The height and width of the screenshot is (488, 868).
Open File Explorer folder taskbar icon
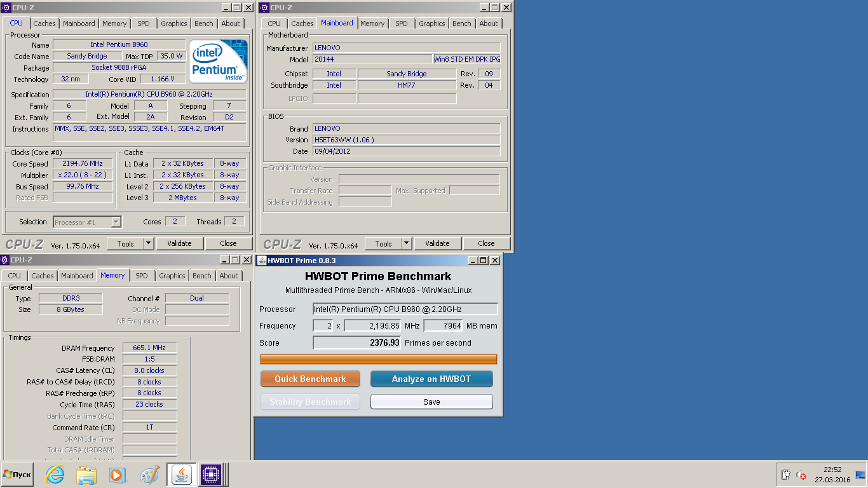(x=86, y=475)
